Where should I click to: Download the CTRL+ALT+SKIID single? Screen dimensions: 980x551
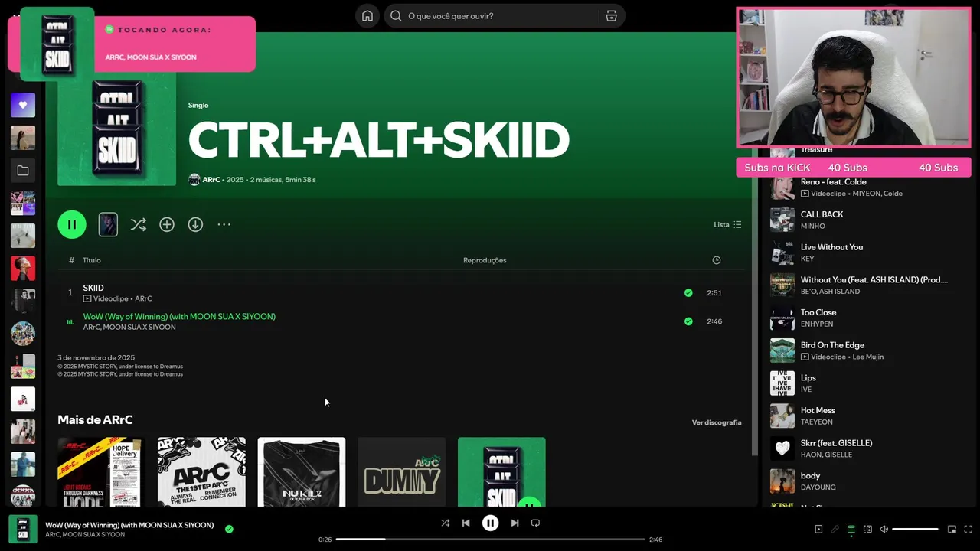tap(195, 224)
